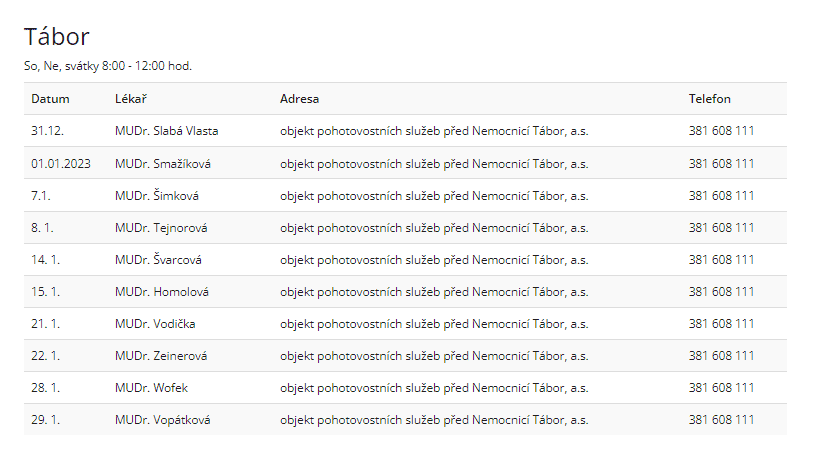Click MUDr. Vodička doctor cell
818x458 pixels.
point(155,324)
